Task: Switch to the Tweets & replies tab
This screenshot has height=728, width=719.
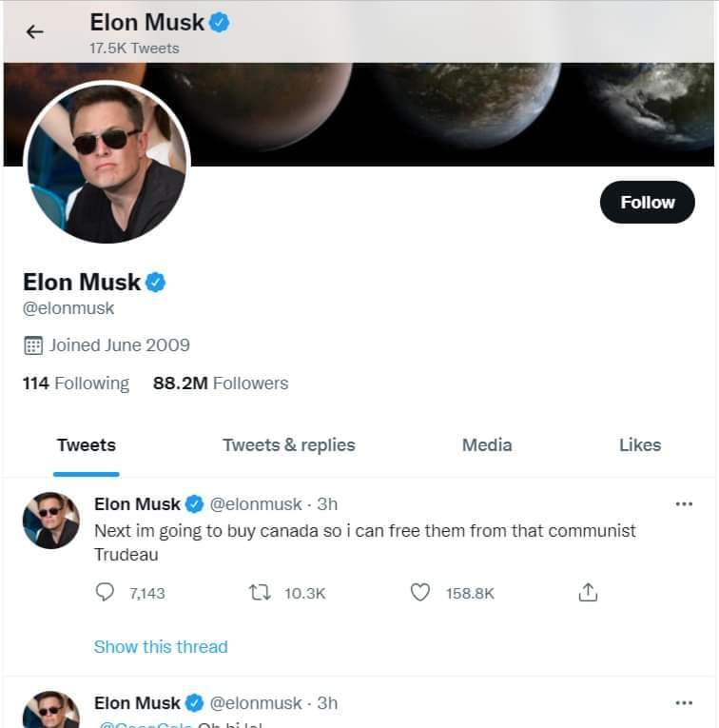Action: coord(288,444)
